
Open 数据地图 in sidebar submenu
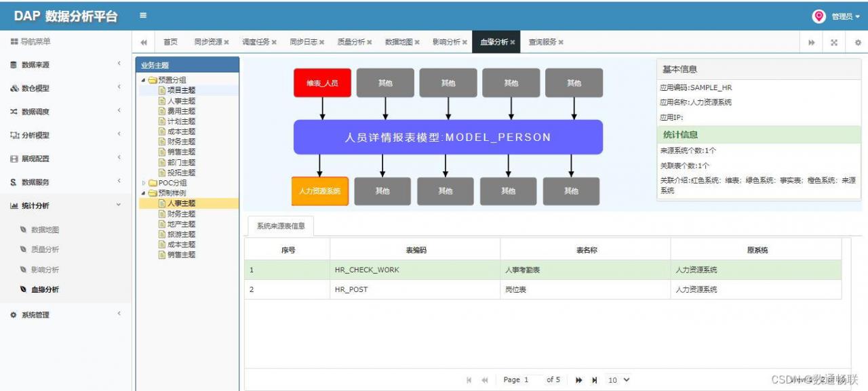click(45, 230)
